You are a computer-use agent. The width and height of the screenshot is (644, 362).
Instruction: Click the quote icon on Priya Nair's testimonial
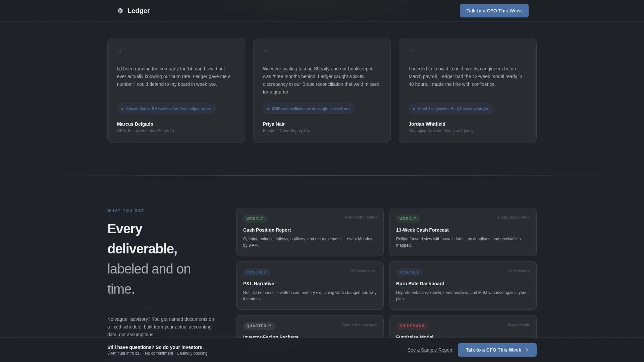[265, 51]
